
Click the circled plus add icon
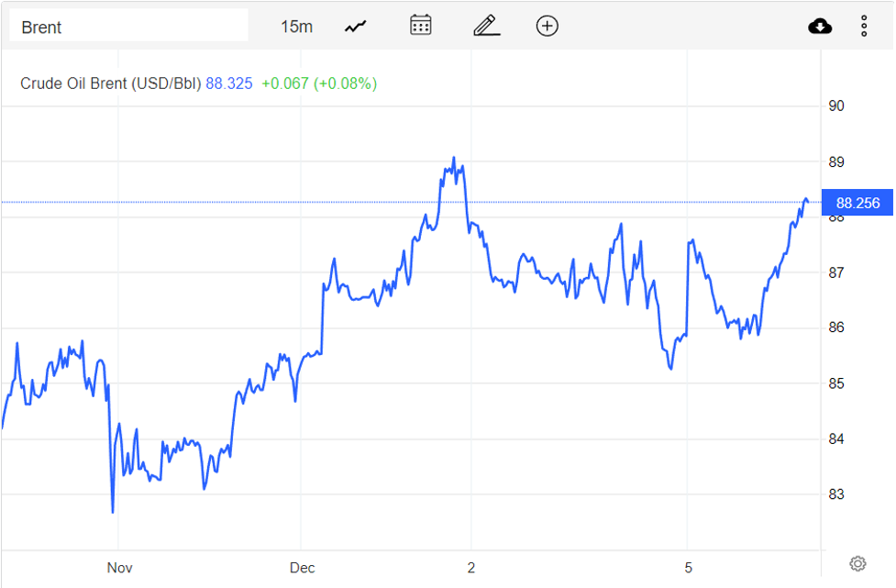(x=547, y=26)
